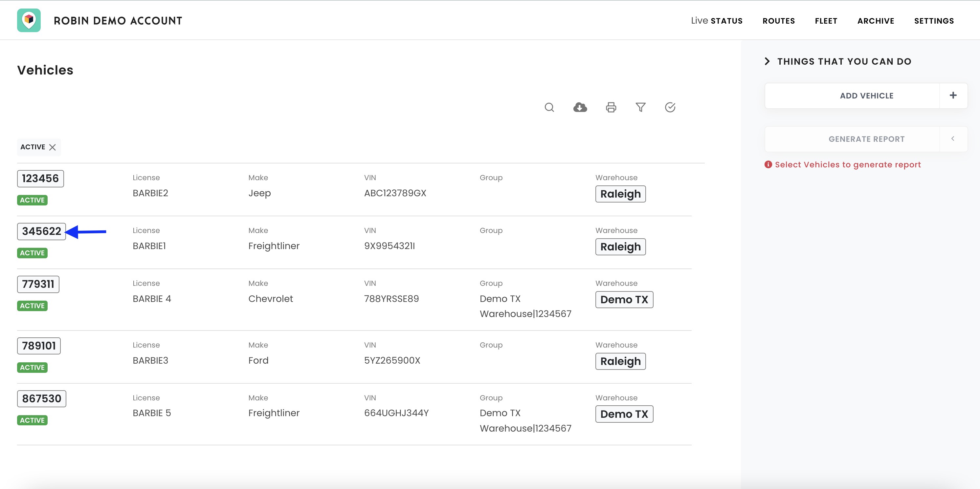The width and height of the screenshot is (980, 489).
Task: Collapse Things That You Can Do panel
Action: tap(767, 61)
